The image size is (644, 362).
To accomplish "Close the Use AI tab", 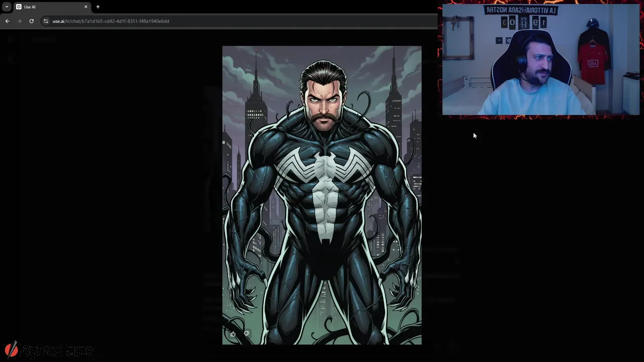I will (x=86, y=7).
